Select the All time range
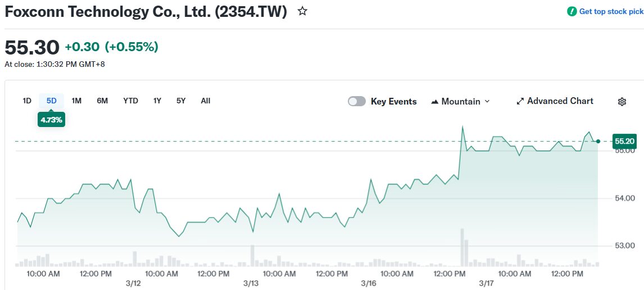 click(x=206, y=101)
